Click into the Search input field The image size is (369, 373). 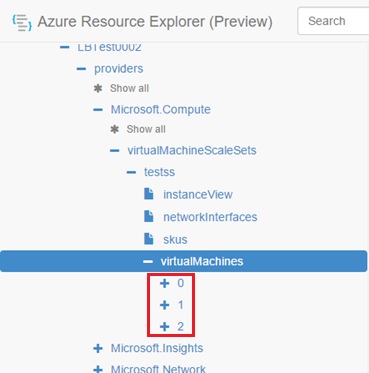tap(333, 21)
